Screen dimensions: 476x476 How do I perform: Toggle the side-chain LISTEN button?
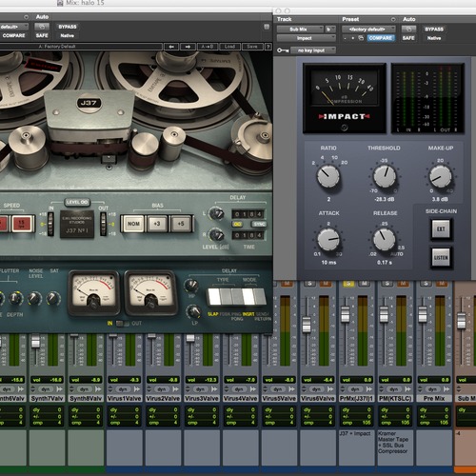441,257
